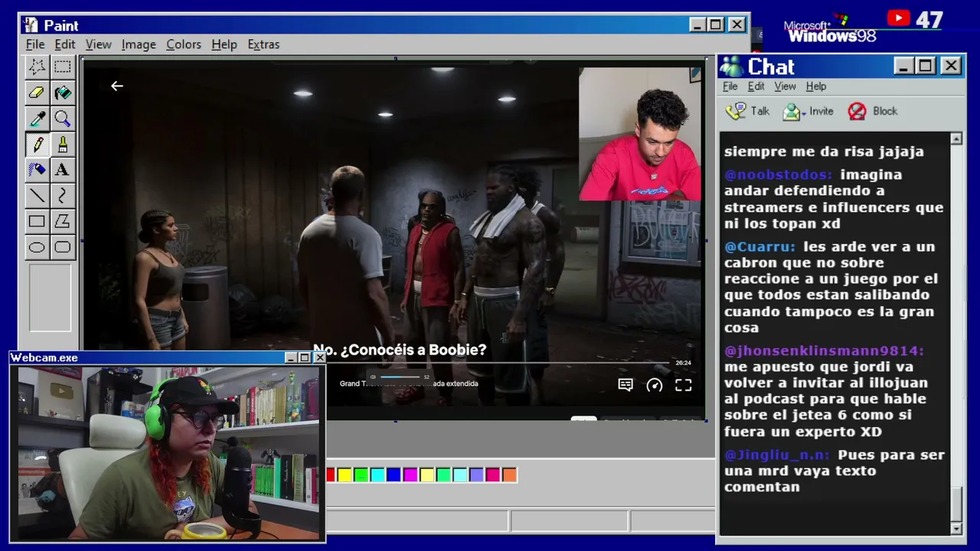
Task: Click the Block button label in Chat
Action: 885,111
